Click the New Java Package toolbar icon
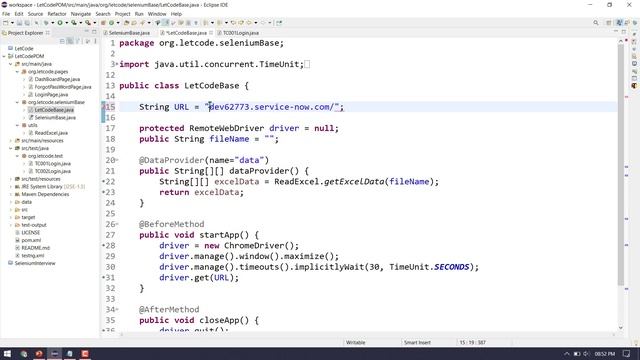640x360 pixels. [103, 23]
